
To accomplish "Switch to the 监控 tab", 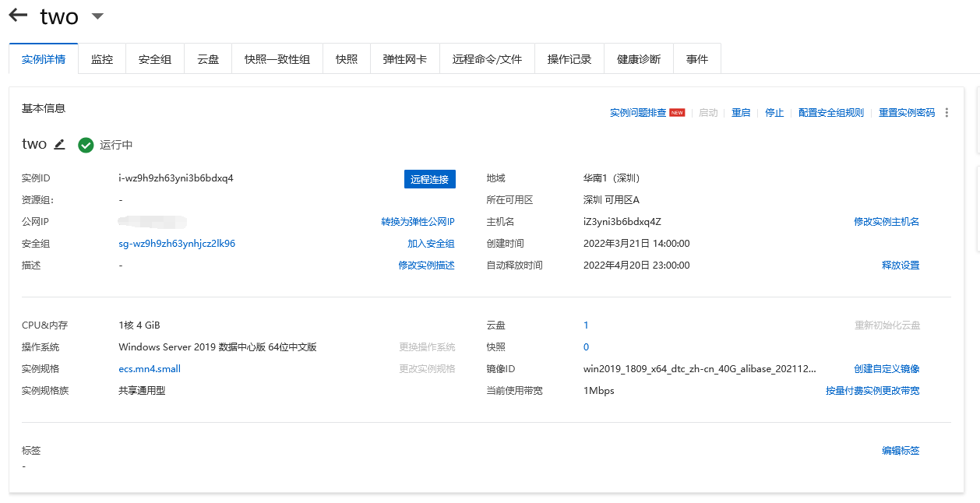I will click(x=101, y=58).
